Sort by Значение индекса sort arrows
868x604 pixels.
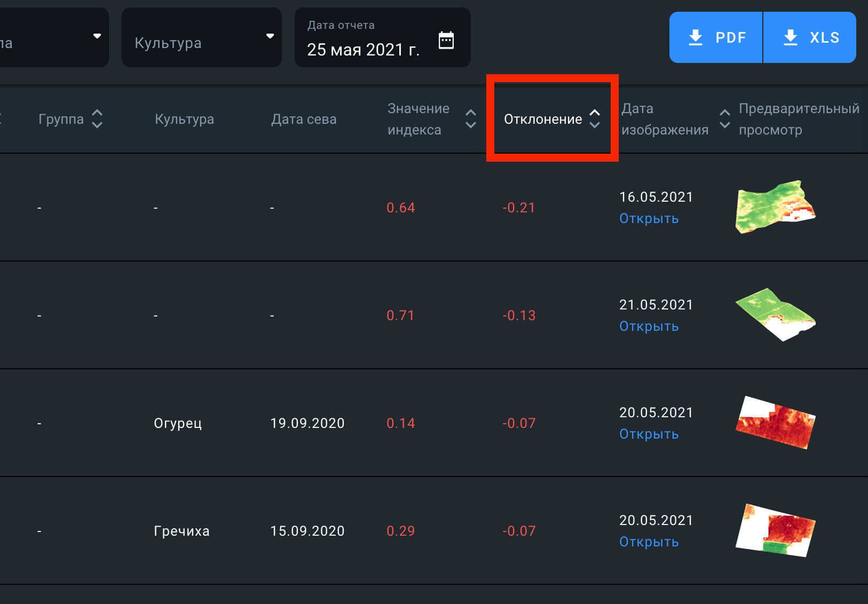(x=470, y=118)
